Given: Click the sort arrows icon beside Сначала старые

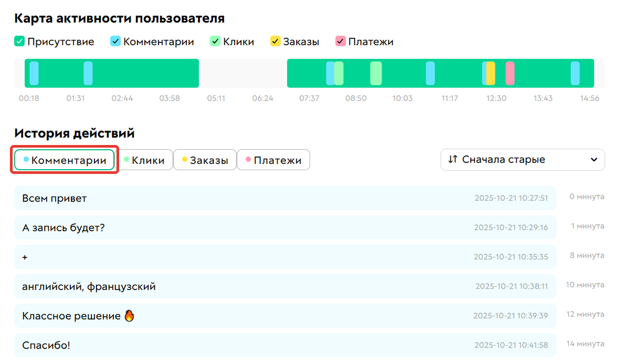Looking at the screenshot, I should pos(452,159).
